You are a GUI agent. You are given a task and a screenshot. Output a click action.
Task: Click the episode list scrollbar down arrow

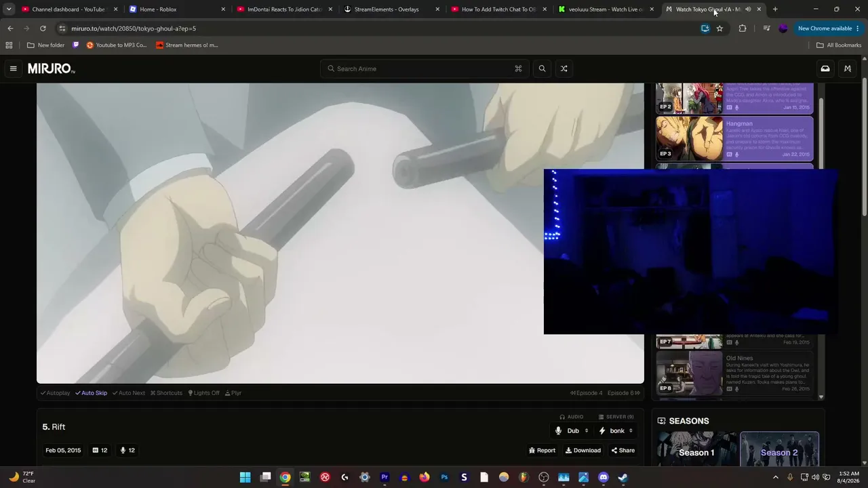(821, 397)
